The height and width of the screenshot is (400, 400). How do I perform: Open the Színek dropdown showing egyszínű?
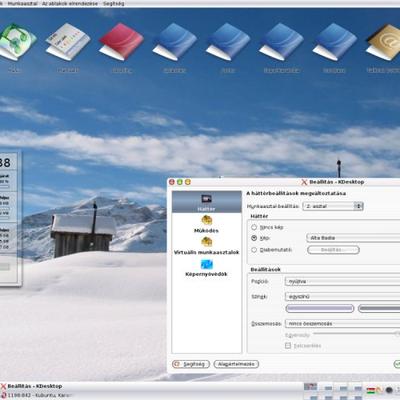point(342,296)
